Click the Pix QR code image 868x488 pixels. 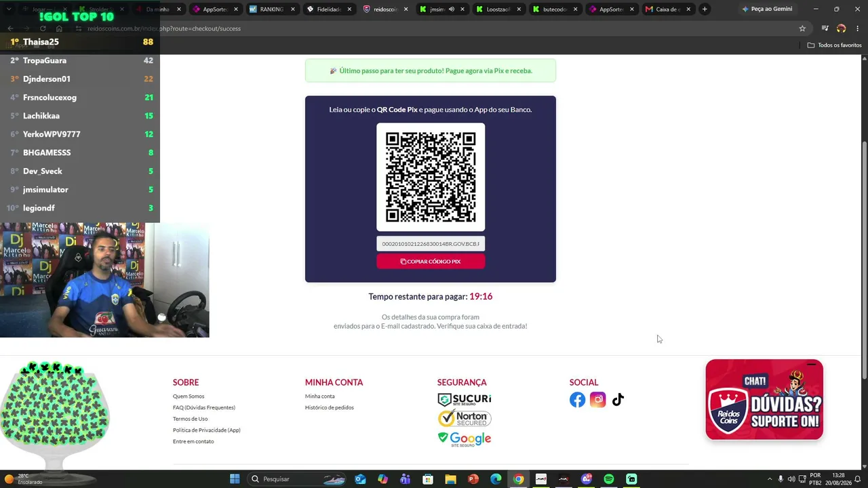[x=431, y=177]
